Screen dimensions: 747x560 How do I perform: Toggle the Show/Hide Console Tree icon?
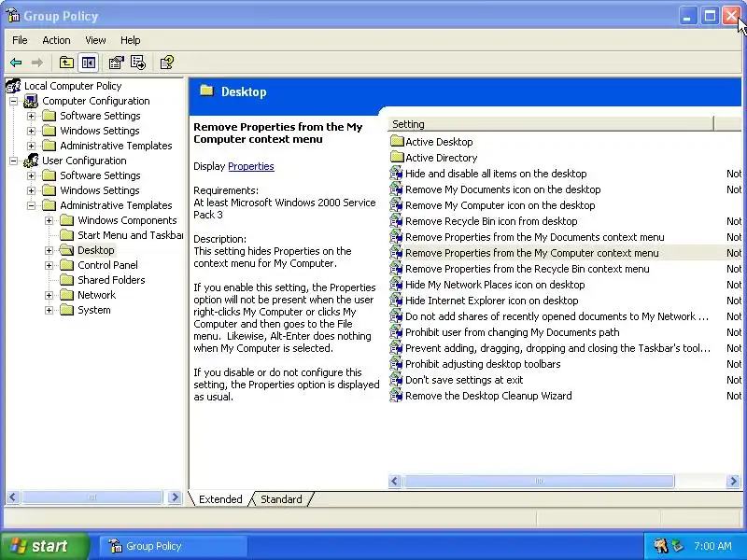[89, 63]
